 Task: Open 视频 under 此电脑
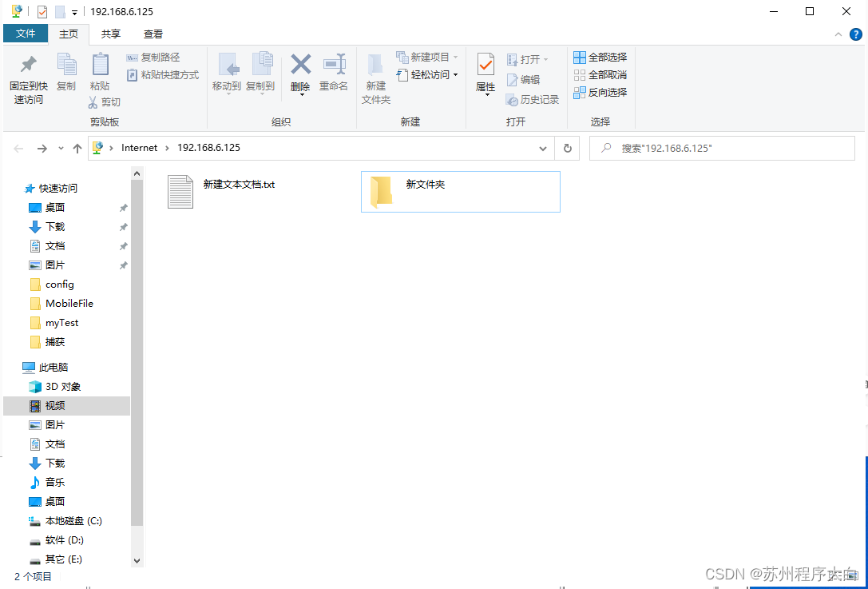[x=66, y=406]
